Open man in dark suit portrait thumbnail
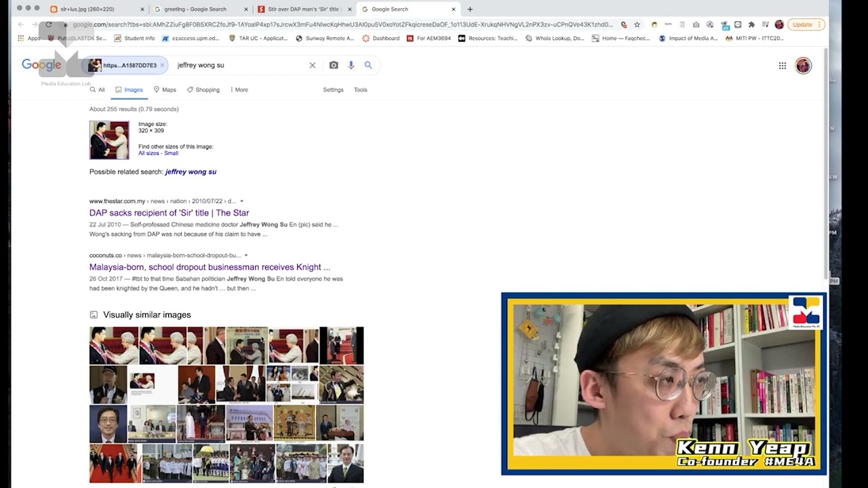 pyautogui.click(x=108, y=424)
